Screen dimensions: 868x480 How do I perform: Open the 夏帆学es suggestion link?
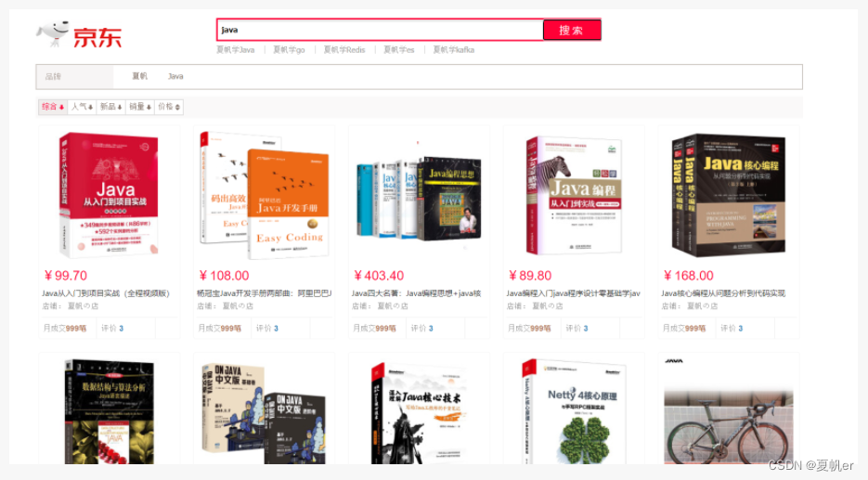click(398, 50)
